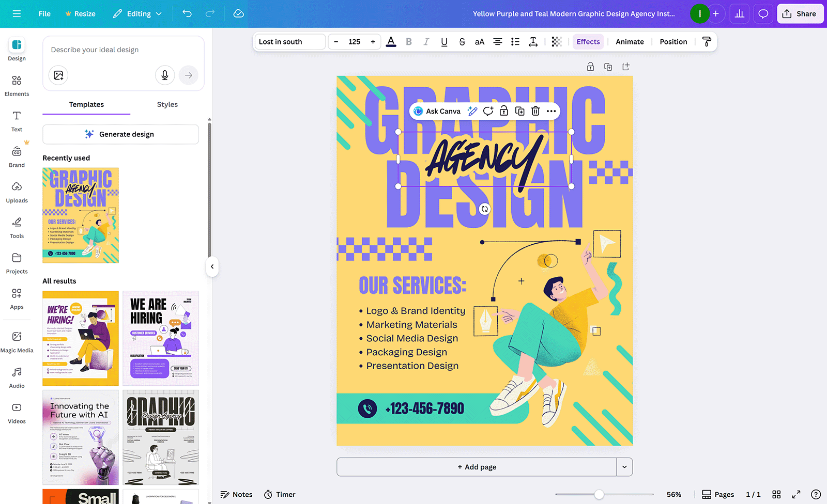Open the Add page dropdown arrow

coord(624,466)
